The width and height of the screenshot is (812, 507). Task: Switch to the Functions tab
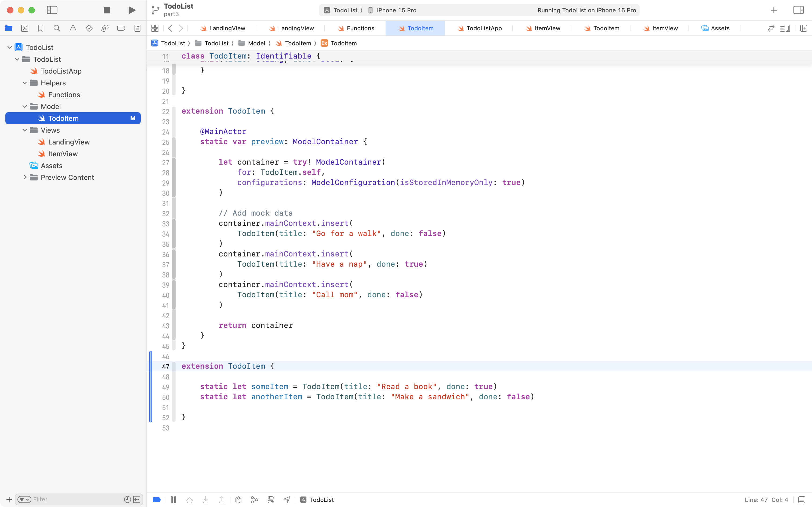pyautogui.click(x=356, y=28)
